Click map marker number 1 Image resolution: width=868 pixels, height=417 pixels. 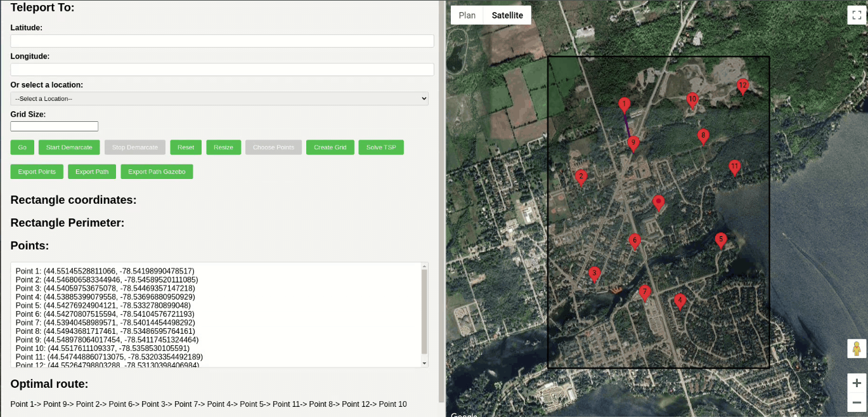pos(624,105)
